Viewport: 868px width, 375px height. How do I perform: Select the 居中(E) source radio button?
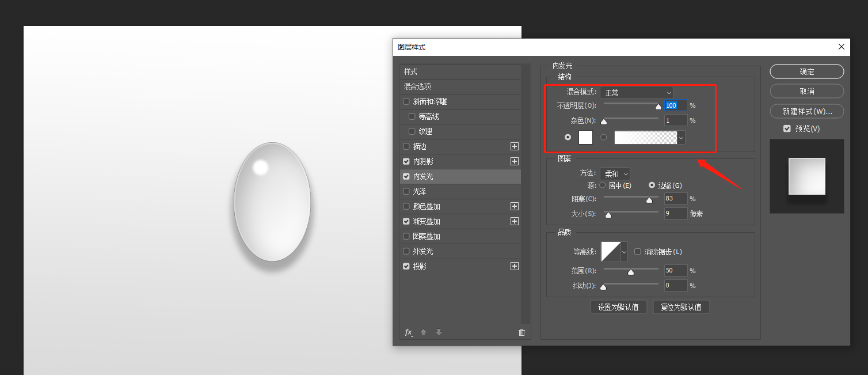[603, 185]
